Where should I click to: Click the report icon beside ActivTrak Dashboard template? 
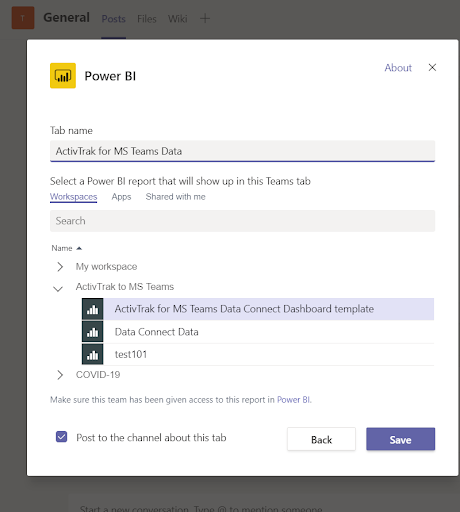93,309
